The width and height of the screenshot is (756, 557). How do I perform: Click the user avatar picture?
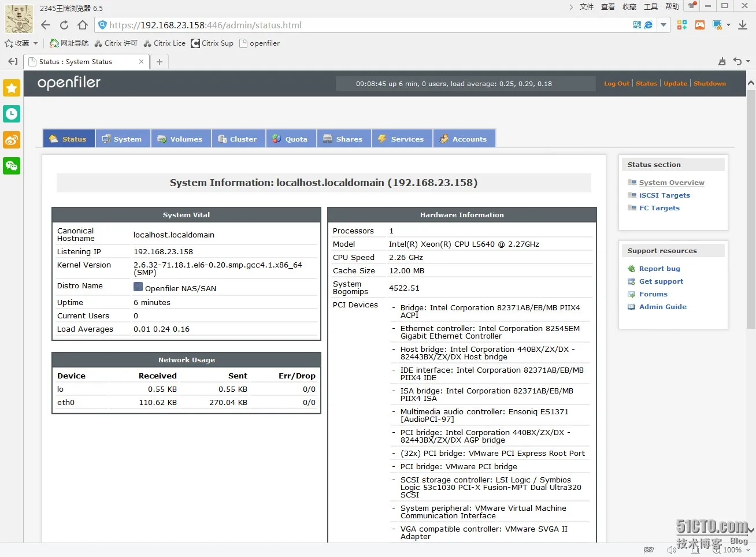pos(19,18)
